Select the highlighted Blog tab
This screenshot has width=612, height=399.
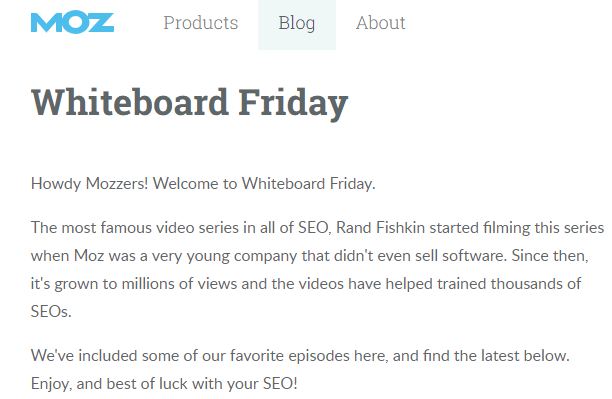point(297,23)
